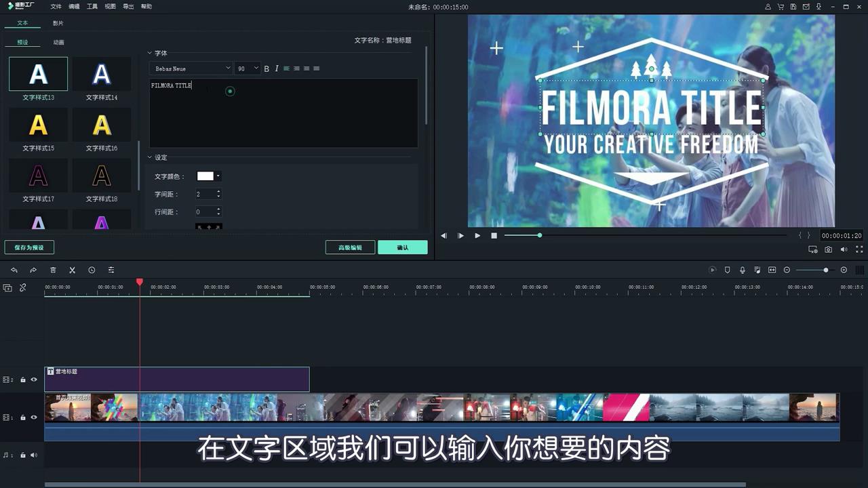Open the 工具 menu
This screenshot has width=868, height=488.
92,7
